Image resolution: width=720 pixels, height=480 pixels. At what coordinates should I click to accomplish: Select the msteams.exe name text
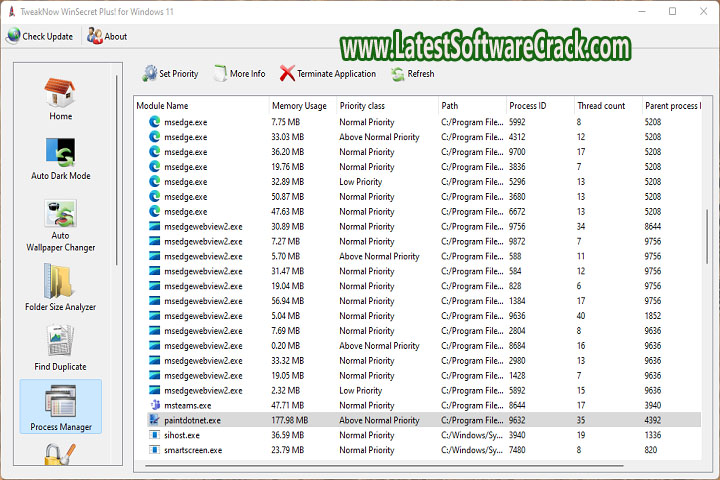[x=187, y=406]
